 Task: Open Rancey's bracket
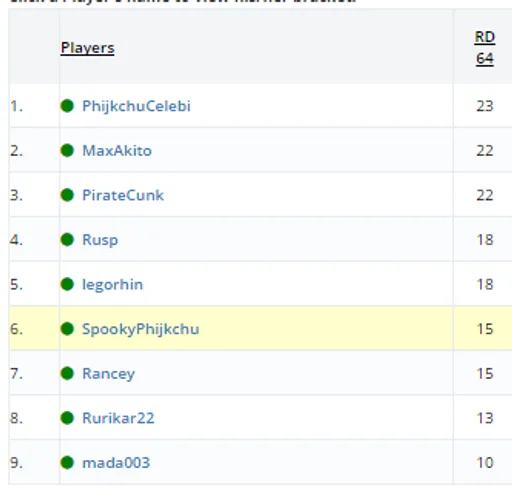click(109, 374)
